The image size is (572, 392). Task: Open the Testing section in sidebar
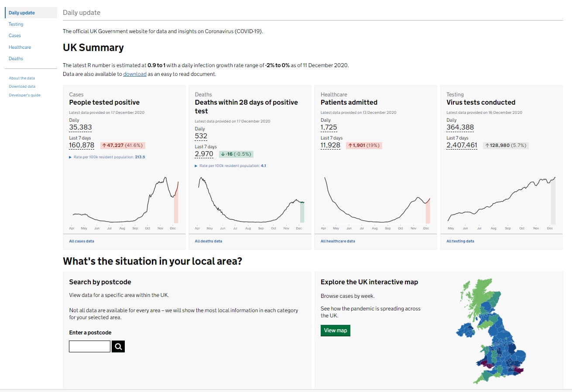[16, 24]
